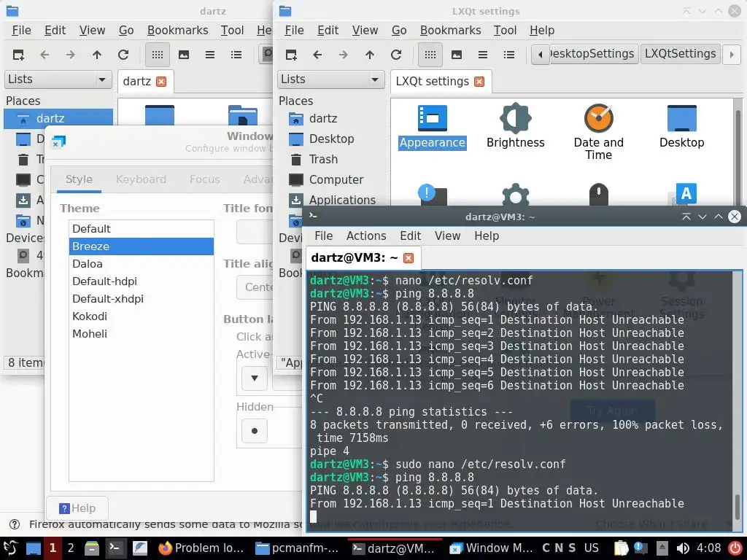Image resolution: width=747 pixels, height=560 pixels.
Task: Click the Help button in window configuration
Action: tap(77, 508)
